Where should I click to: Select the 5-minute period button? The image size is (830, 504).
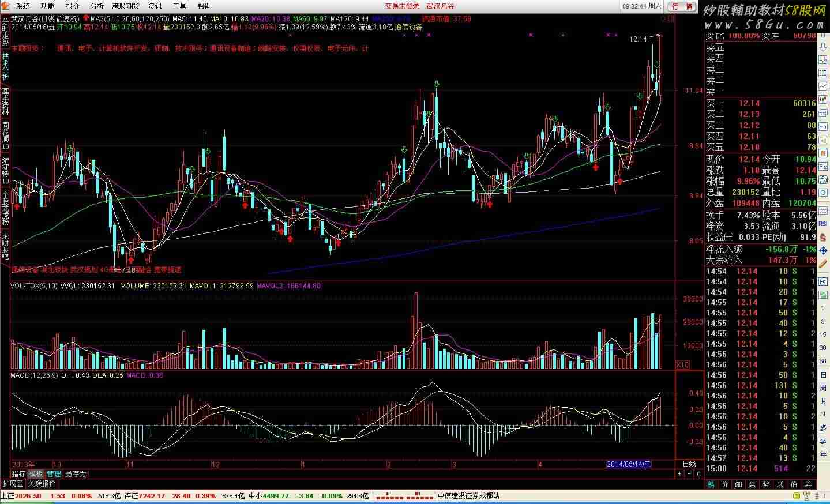click(x=823, y=321)
